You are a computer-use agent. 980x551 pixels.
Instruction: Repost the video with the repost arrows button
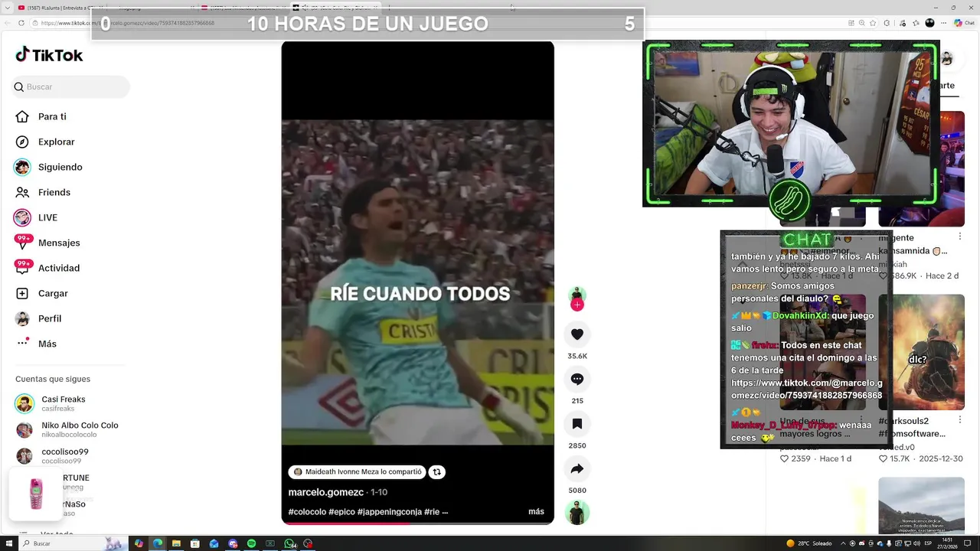pyautogui.click(x=436, y=472)
